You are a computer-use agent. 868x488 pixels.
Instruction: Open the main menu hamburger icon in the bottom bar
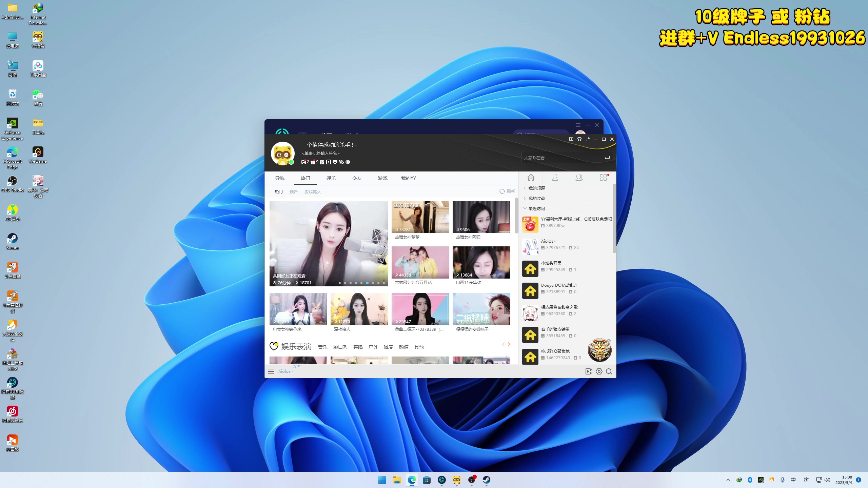tap(271, 371)
